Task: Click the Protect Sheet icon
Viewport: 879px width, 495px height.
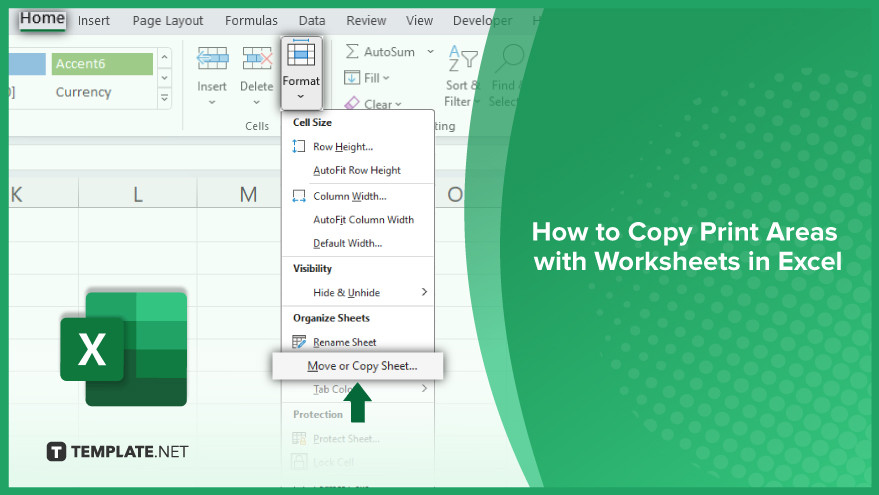Action: click(299, 438)
